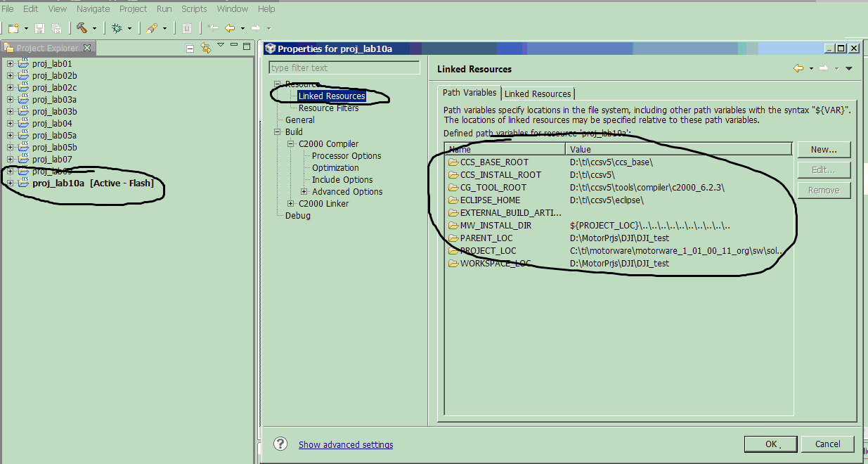The width and height of the screenshot is (868, 464).
Task: Select Debug in properties tree
Action: pyautogui.click(x=298, y=215)
